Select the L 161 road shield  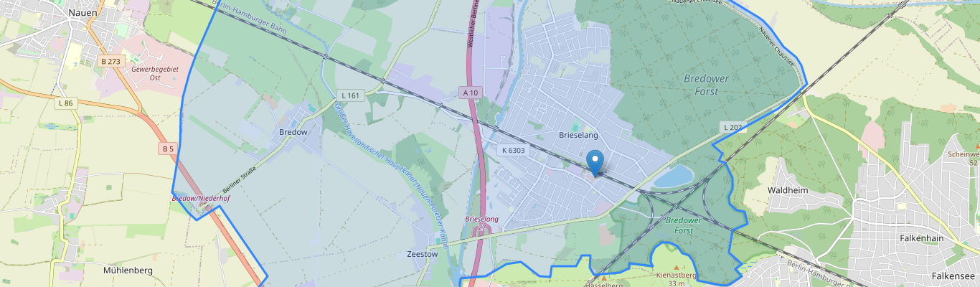point(350,95)
